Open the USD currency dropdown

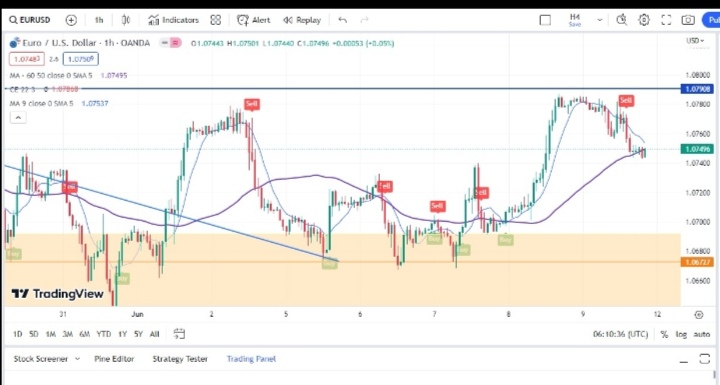point(695,41)
